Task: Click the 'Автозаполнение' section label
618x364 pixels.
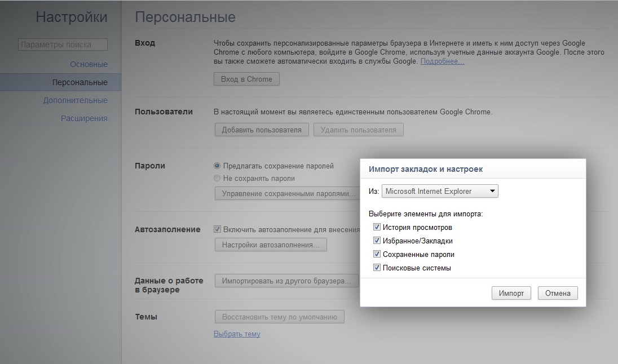Action: [167, 229]
